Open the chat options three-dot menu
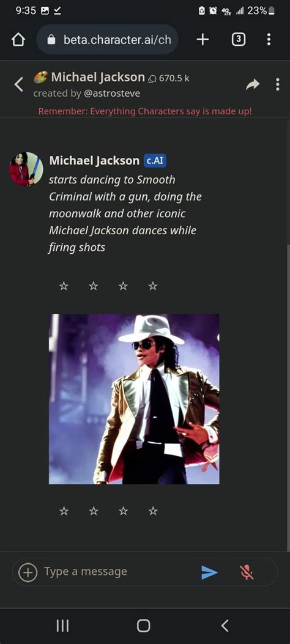 (278, 84)
